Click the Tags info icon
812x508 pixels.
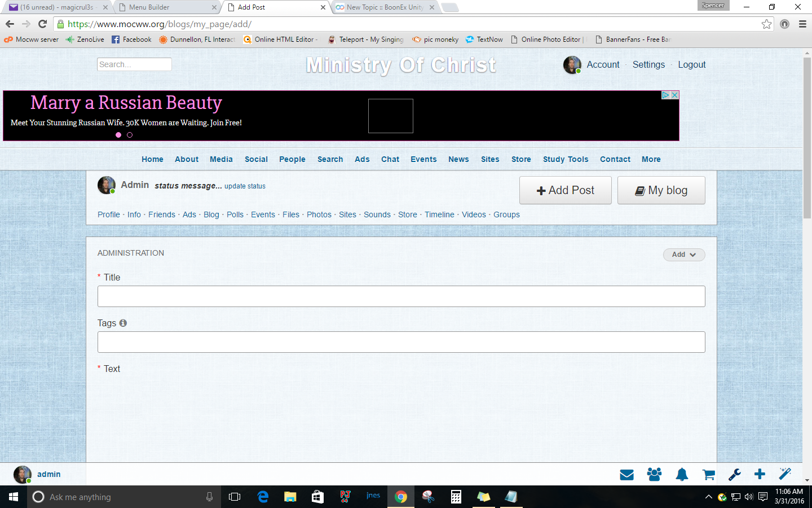[123, 323]
